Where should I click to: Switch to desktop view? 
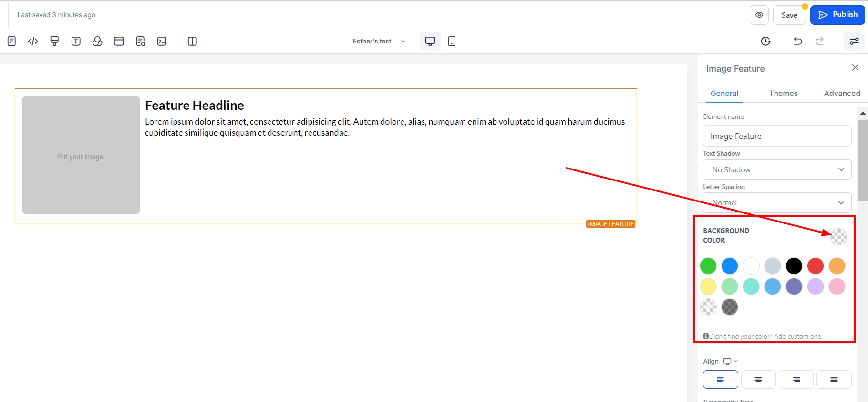click(430, 42)
